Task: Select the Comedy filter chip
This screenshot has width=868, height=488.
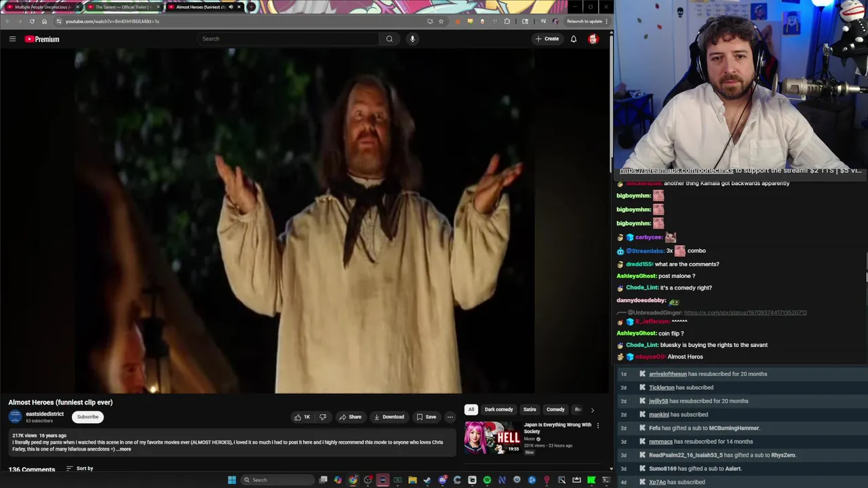Action: click(x=555, y=409)
